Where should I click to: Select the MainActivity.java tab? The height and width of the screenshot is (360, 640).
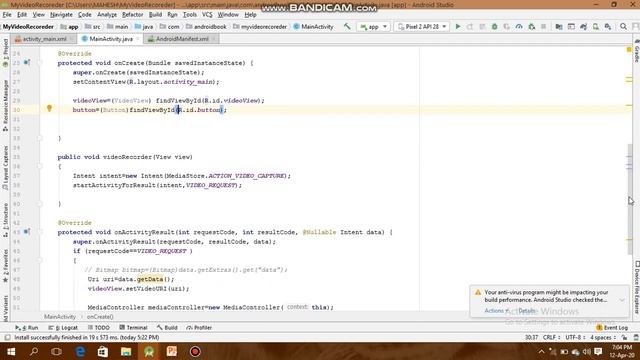coord(111,39)
